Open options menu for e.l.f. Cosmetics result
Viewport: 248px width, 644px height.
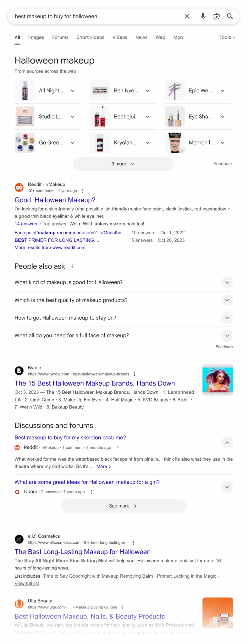[x=134, y=543]
